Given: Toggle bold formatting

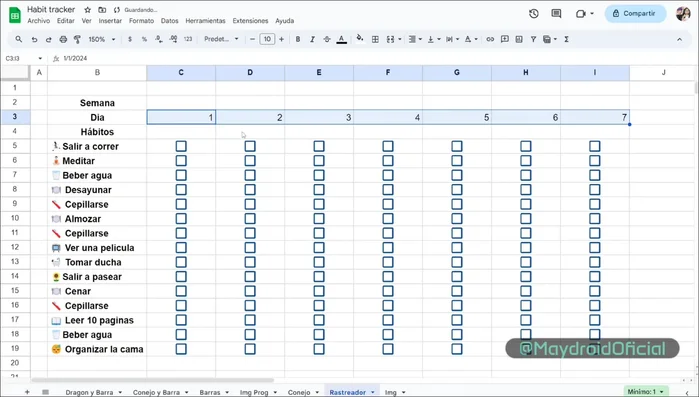Looking at the screenshot, I should pos(298,39).
